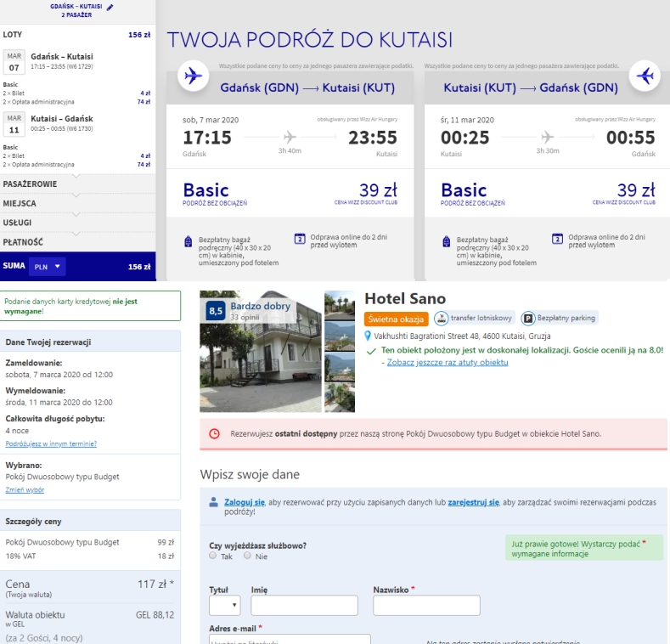Screen dimensions: 670x644
Task: Click the outbound flight plane icon circle
Action: pos(193,76)
